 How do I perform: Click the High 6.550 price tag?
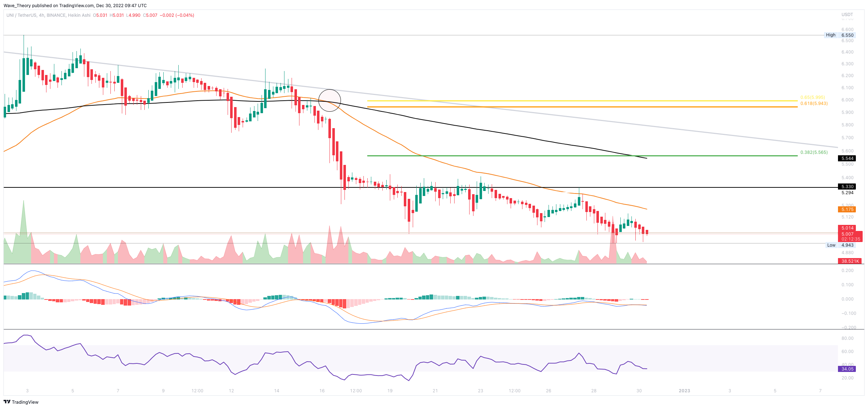click(839, 35)
